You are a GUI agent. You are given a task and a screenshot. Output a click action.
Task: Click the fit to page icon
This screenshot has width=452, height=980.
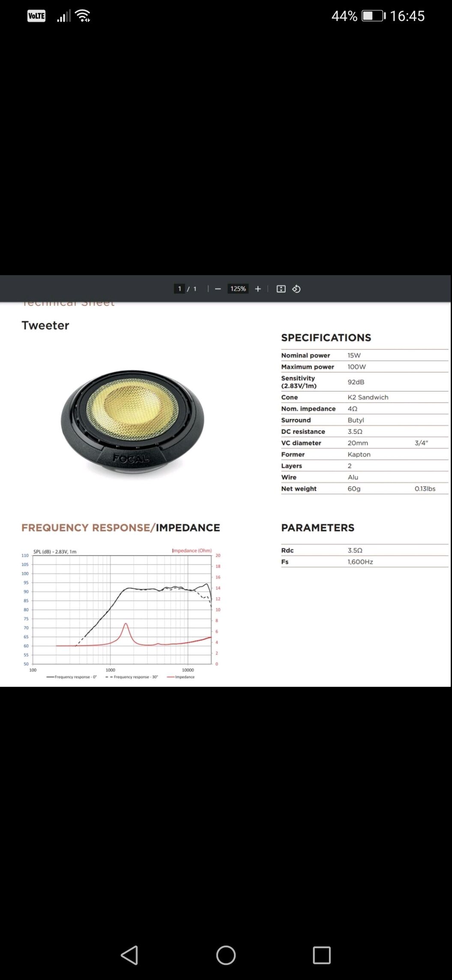(281, 289)
